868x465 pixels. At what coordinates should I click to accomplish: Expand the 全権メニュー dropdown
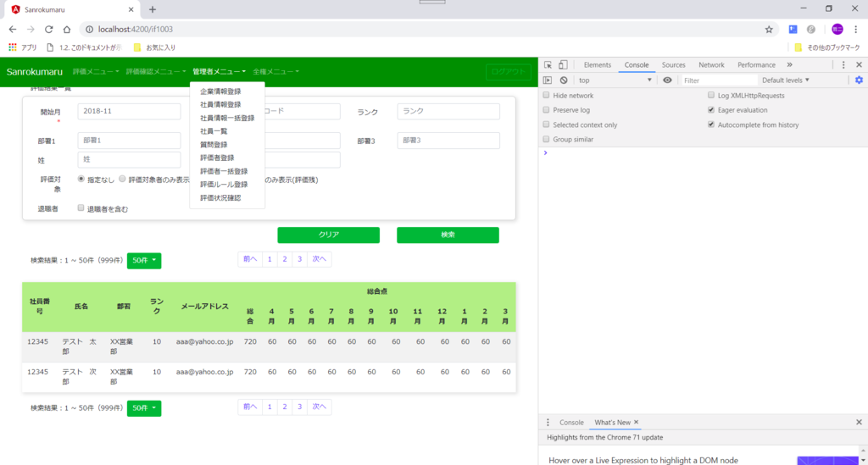[x=275, y=71]
